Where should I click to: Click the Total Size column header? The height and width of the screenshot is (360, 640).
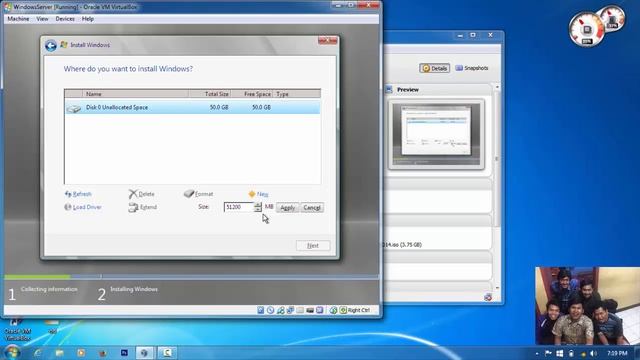tap(210, 94)
